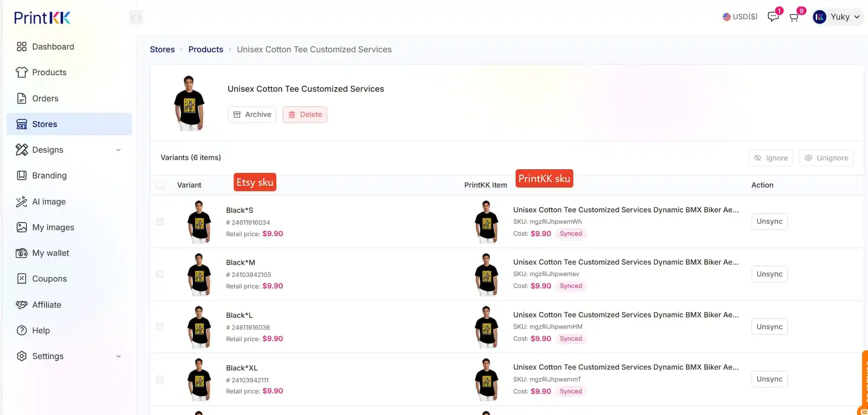Click the main product header thumbnail
Viewport: 868px width, 415px height.
[x=189, y=103]
